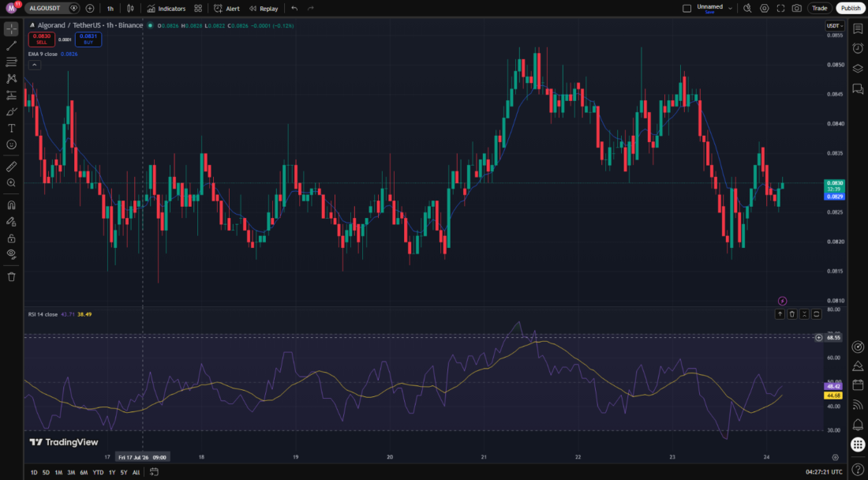The image size is (868, 480).
Task: Take a chart snapshot camera icon
Action: tap(797, 9)
